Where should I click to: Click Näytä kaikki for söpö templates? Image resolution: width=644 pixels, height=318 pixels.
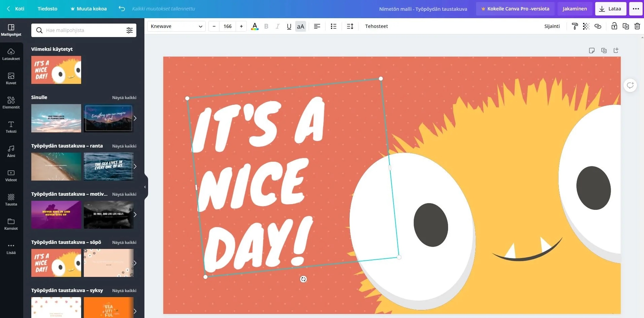[124, 243]
